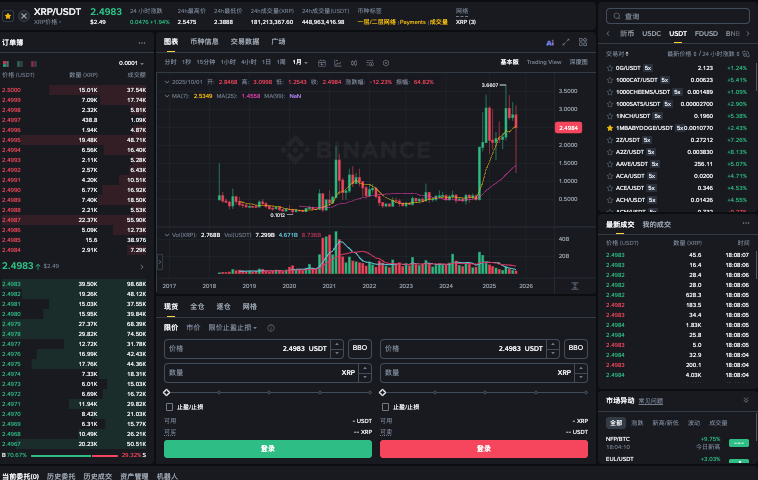Screen dimensions: 758x480
Task: Switch to Trading View chart mode
Action: click(543, 62)
